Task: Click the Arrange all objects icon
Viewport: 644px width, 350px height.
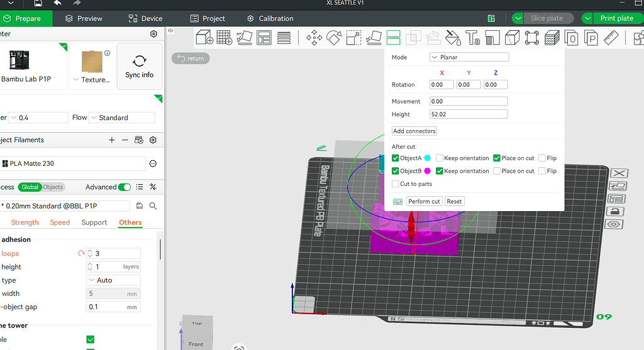Action: pyautogui.click(x=264, y=38)
